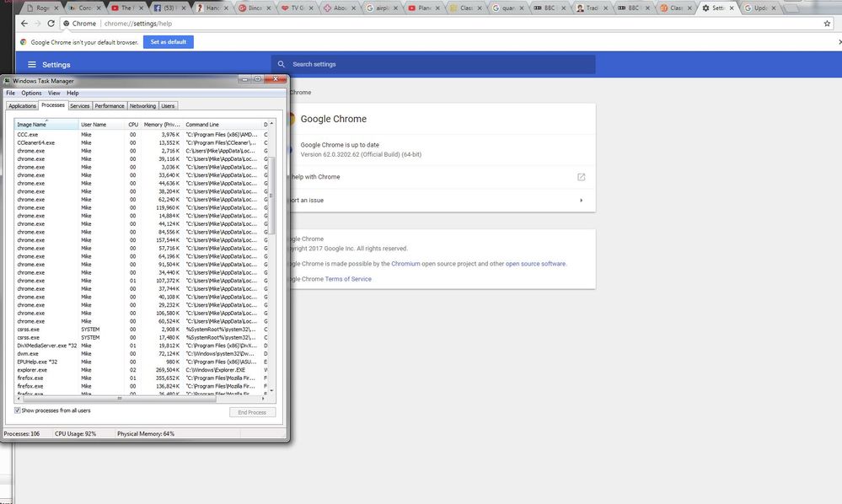Open a new tab with the new tab button
The height and width of the screenshot is (504, 842).
pos(791,8)
